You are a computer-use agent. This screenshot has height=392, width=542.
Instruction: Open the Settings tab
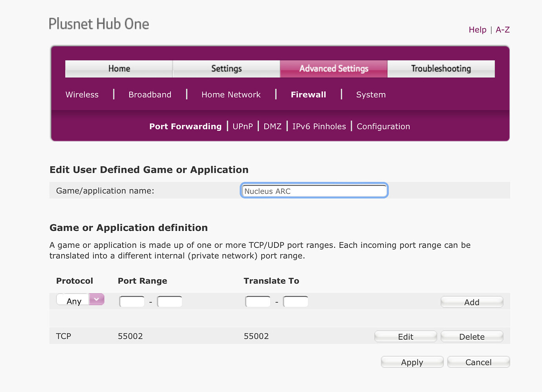[x=226, y=68]
